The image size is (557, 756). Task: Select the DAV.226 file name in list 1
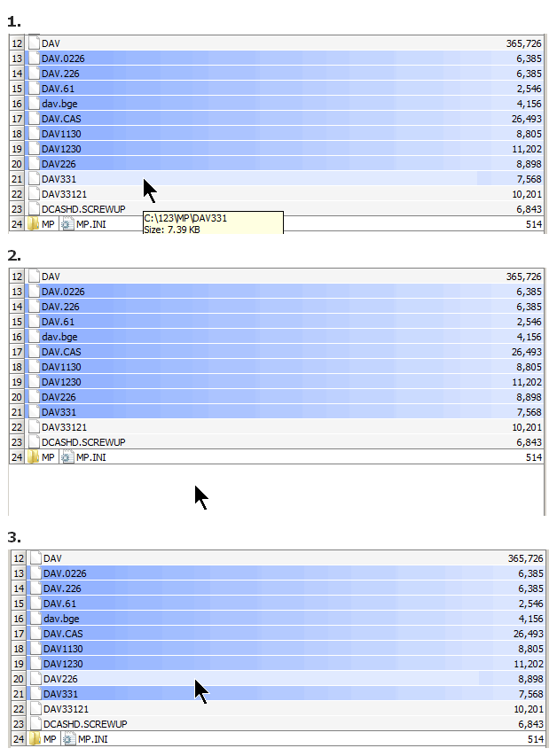pos(60,74)
